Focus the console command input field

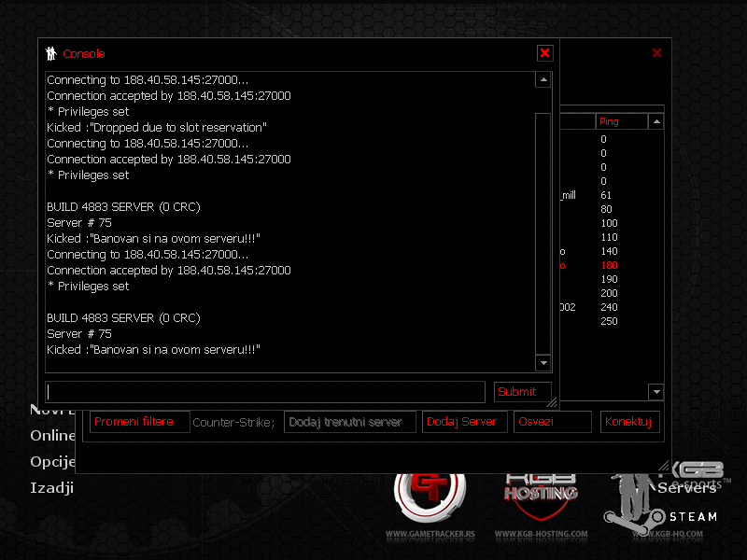point(266,392)
